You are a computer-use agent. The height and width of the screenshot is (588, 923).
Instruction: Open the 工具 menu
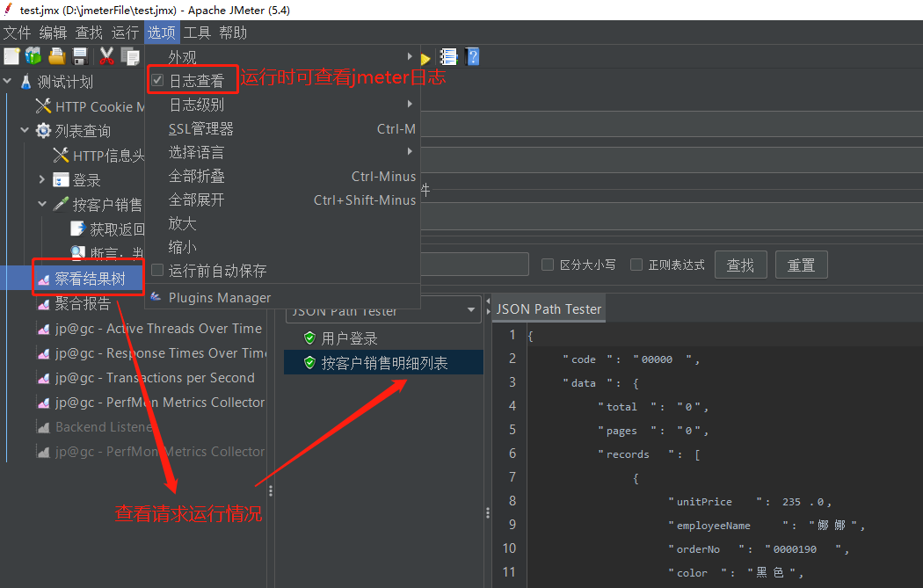(x=197, y=33)
